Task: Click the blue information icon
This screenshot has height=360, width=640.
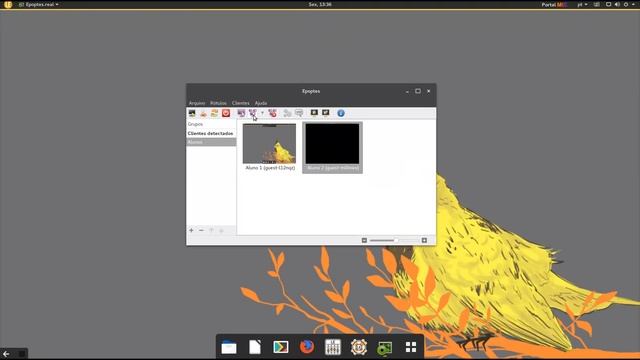Action: 341,113
